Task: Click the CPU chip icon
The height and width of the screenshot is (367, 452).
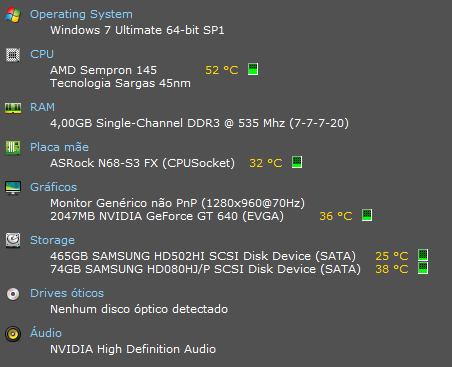Action: (13, 55)
